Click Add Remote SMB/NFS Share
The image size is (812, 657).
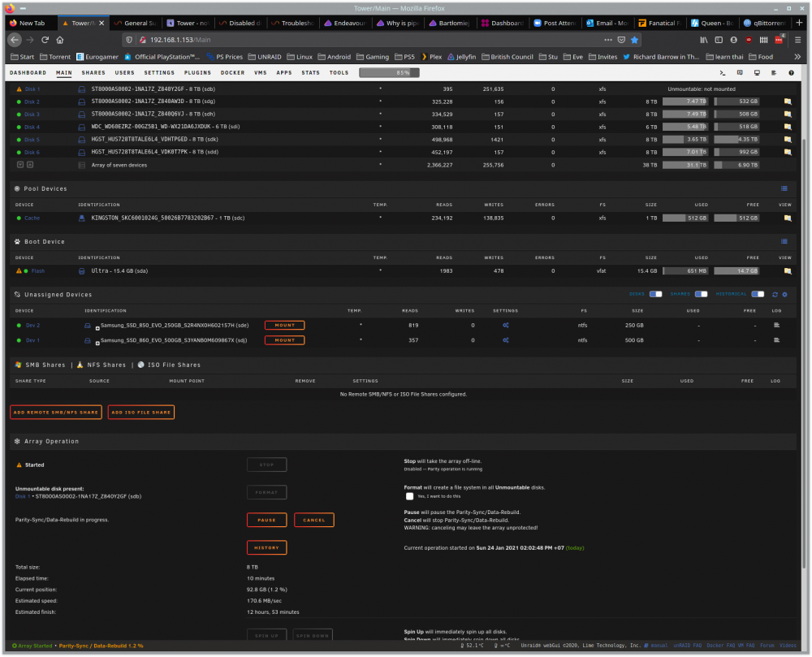tap(56, 412)
